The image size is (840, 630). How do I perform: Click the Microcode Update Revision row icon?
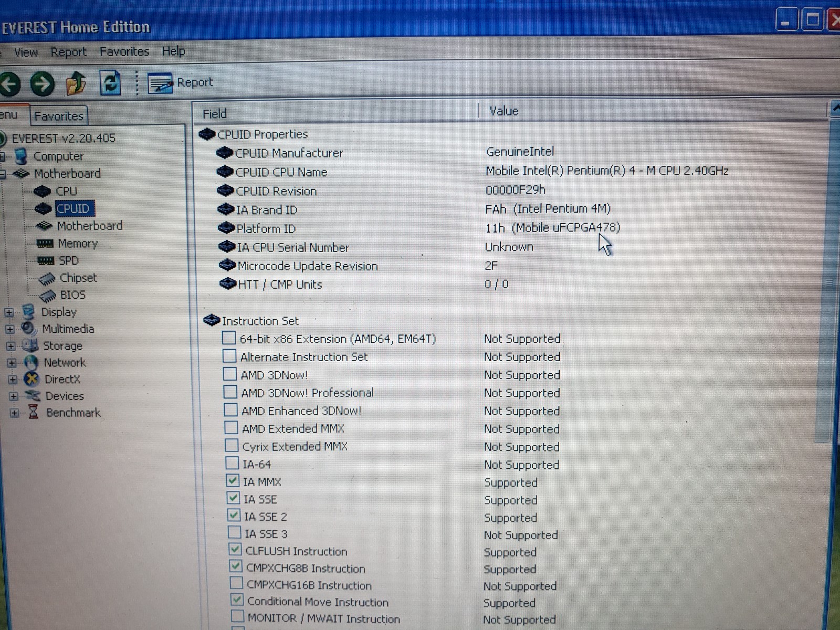[x=227, y=265]
